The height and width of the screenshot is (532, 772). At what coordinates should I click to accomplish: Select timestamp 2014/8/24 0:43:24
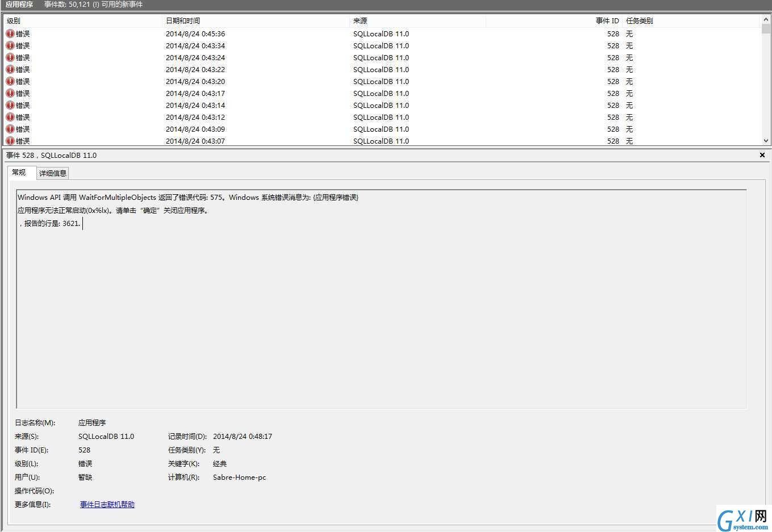(x=195, y=57)
